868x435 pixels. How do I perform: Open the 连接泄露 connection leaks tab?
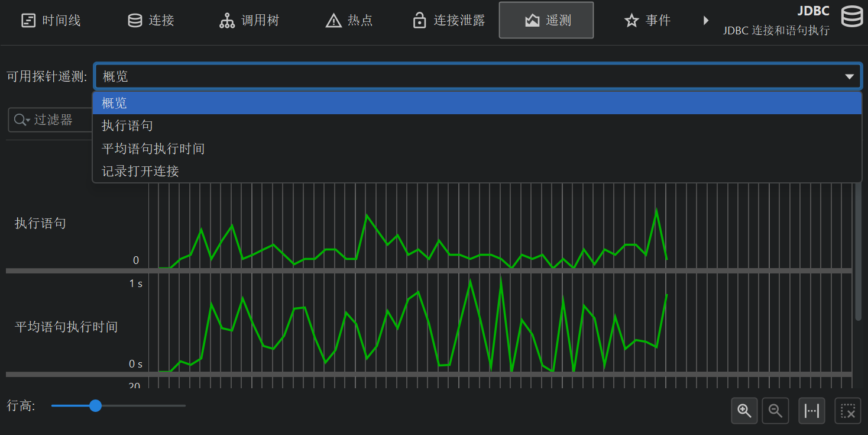tap(449, 21)
